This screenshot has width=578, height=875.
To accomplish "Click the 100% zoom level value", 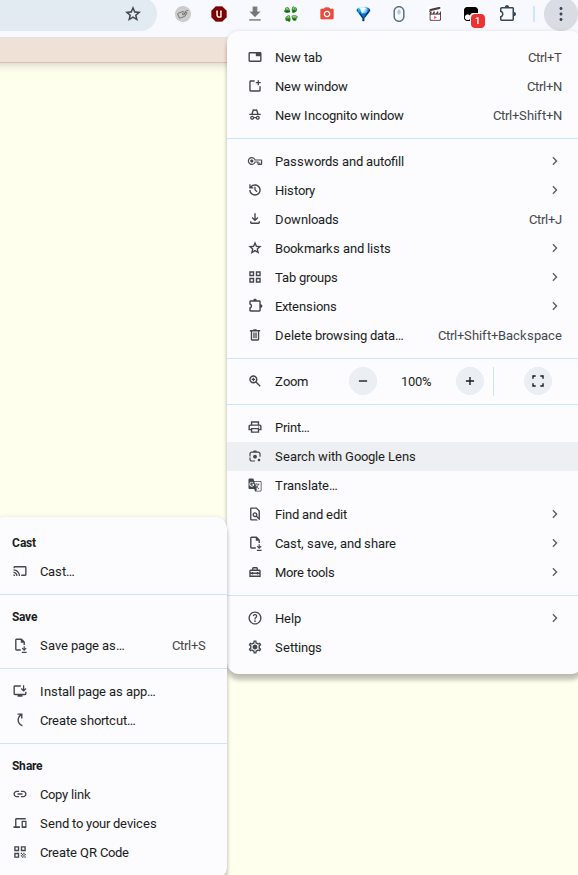I will point(416,382).
